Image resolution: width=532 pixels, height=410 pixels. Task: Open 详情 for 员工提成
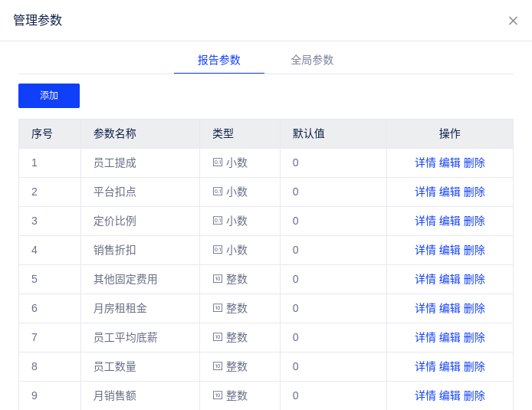coord(425,162)
